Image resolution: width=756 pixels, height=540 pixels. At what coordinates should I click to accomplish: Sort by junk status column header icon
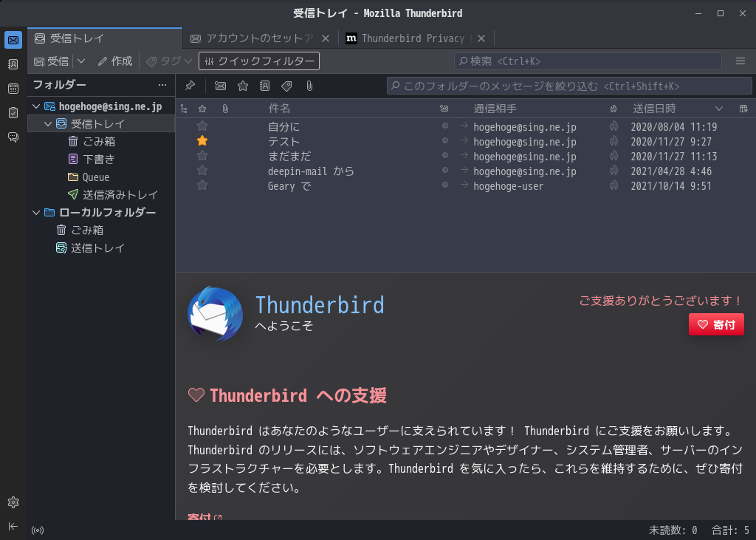[614, 109]
